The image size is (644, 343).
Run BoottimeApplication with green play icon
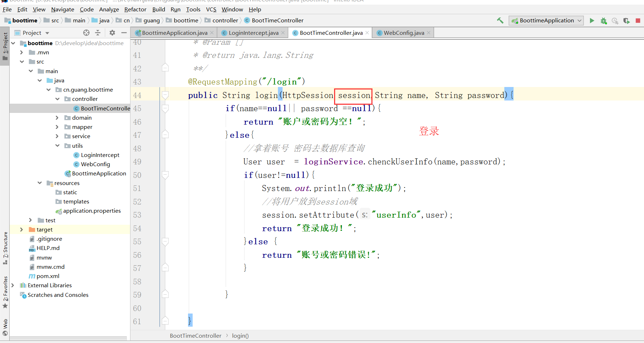592,21
